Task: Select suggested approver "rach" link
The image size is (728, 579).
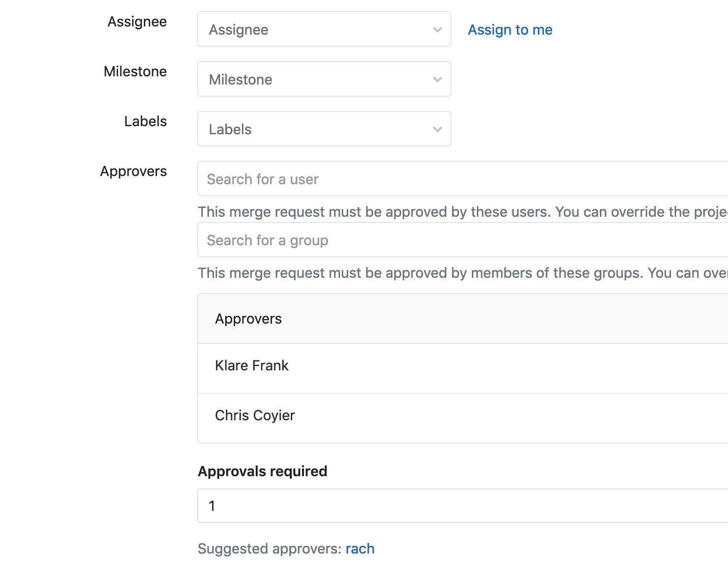Action: click(x=360, y=548)
